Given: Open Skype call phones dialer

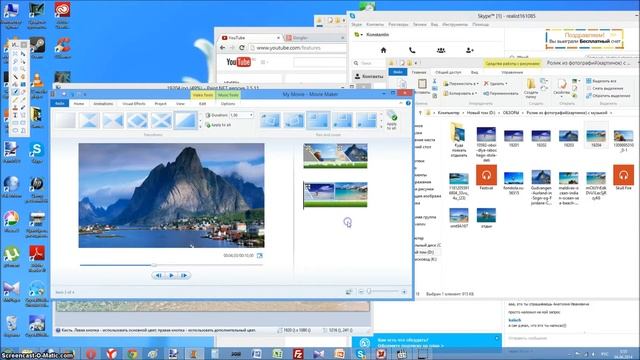Looking at the screenshot, I should (x=412, y=50).
